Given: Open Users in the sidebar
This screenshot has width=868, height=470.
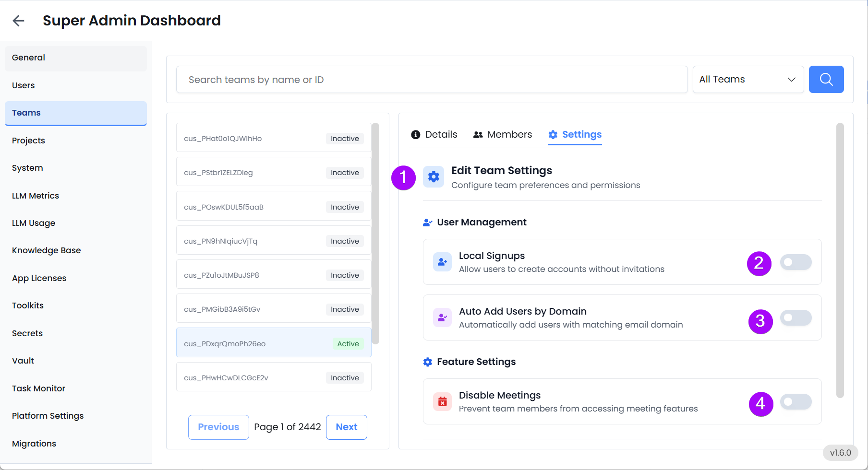Looking at the screenshot, I should tap(76, 85).
